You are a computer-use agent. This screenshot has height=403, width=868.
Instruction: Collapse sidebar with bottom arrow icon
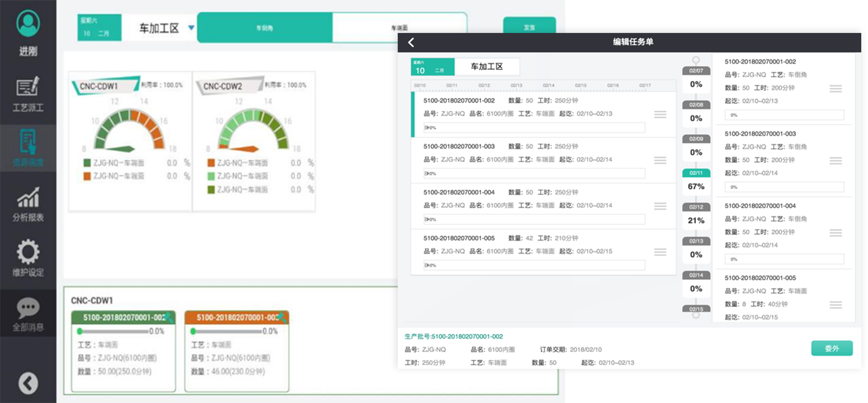(28, 383)
